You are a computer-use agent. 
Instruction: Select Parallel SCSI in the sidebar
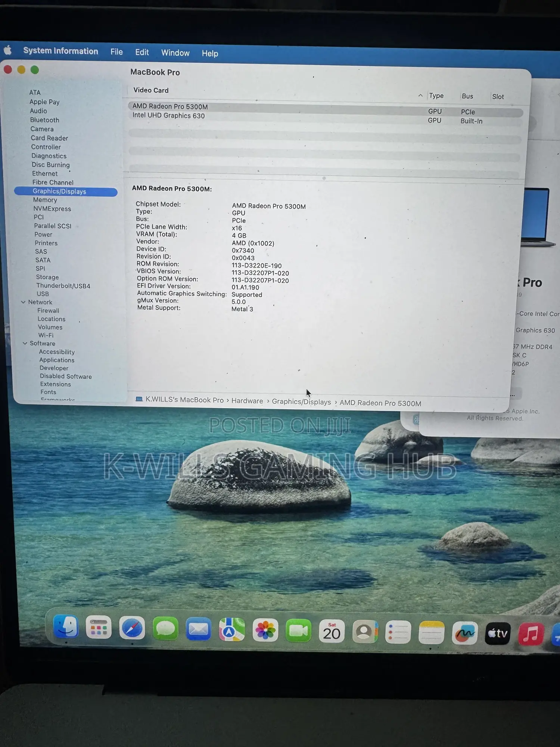pyautogui.click(x=53, y=226)
